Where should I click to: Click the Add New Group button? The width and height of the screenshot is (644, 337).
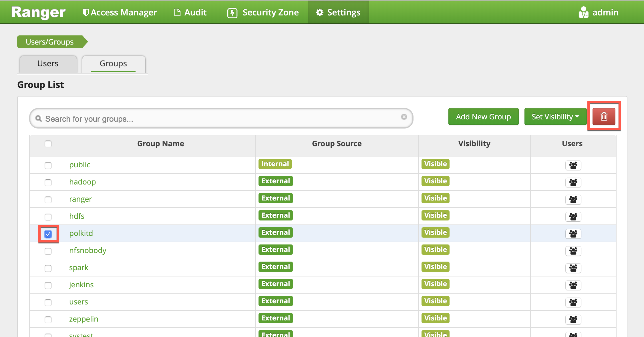483,117
